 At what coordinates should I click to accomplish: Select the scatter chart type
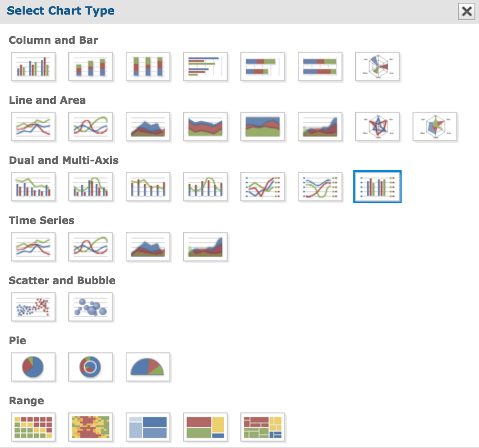pyautogui.click(x=33, y=307)
